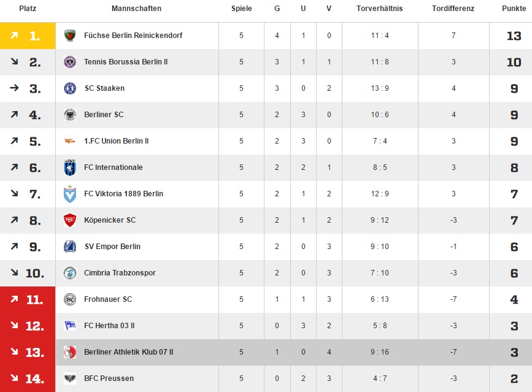532x392 pixels.
Task: Click the Berliner SC eagle crest
Action: click(x=70, y=115)
